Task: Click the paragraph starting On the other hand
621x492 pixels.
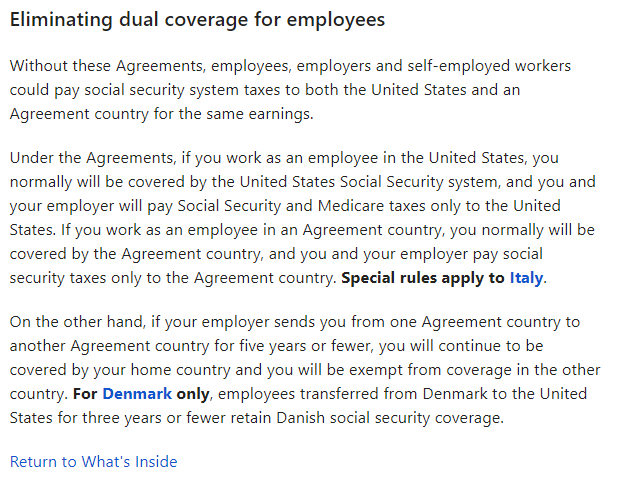Action: [x=305, y=370]
